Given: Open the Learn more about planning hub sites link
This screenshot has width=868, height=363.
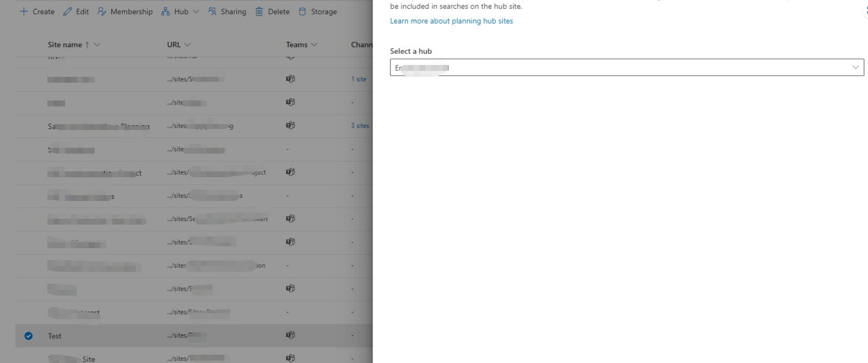Looking at the screenshot, I should [x=451, y=21].
